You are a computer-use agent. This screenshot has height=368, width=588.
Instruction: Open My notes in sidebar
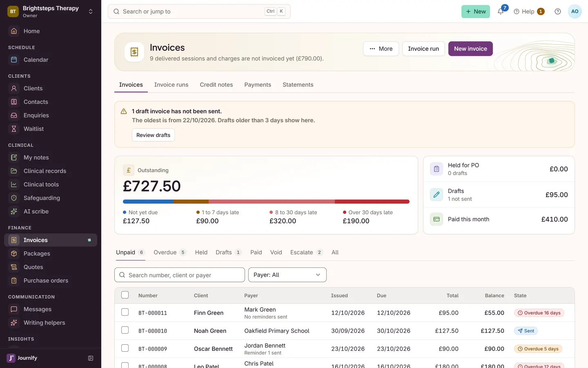pos(51,157)
